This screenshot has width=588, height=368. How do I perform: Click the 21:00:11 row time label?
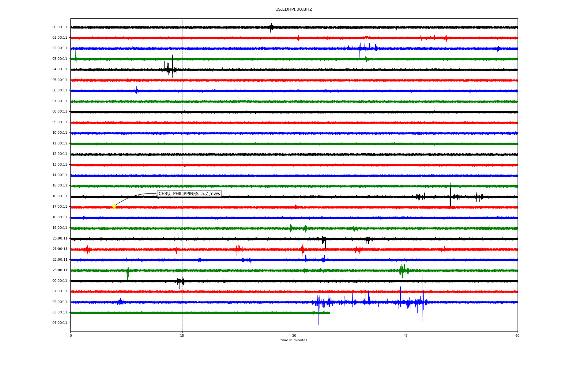[60, 249]
